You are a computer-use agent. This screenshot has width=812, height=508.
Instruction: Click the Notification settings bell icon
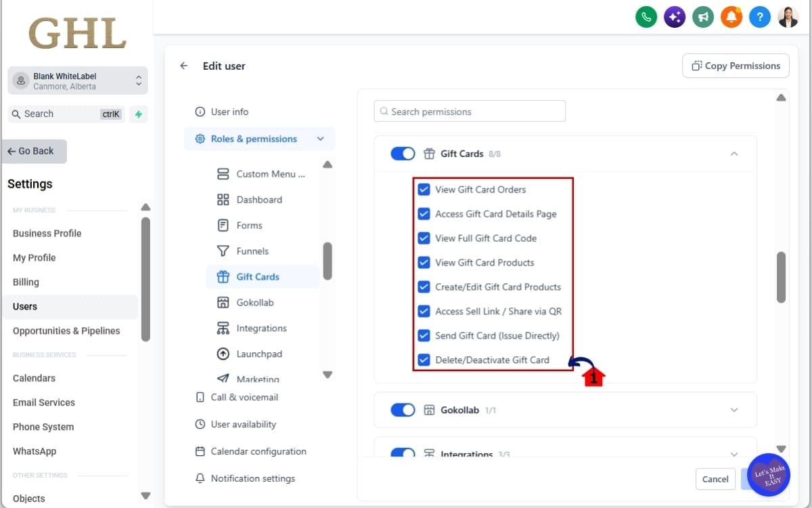coord(200,479)
